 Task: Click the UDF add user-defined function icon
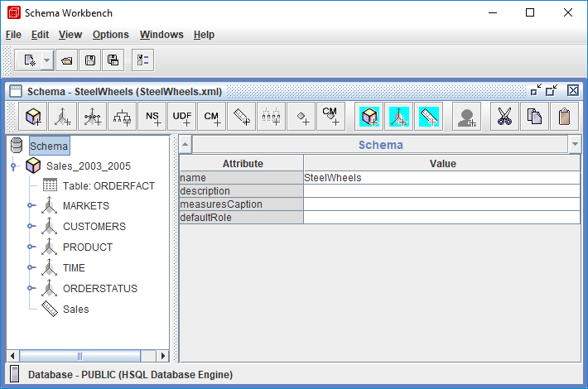coord(182,118)
